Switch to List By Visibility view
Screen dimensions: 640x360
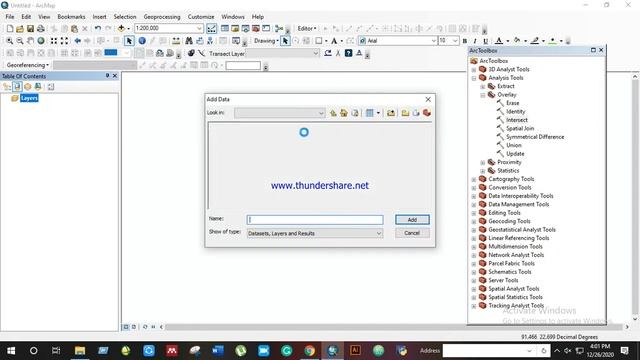(x=27, y=87)
